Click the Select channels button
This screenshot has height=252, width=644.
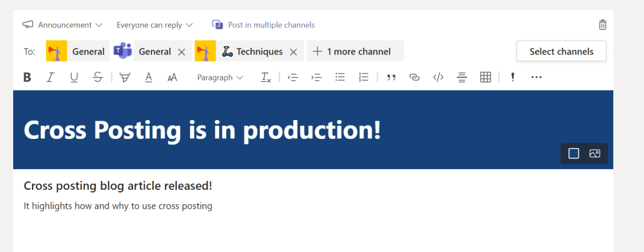[x=561, y=52]
